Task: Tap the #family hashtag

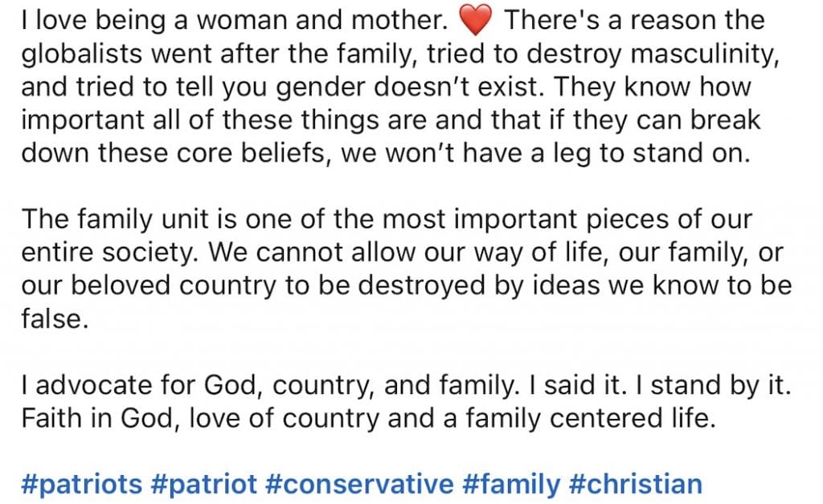Action: pos(511,484)
